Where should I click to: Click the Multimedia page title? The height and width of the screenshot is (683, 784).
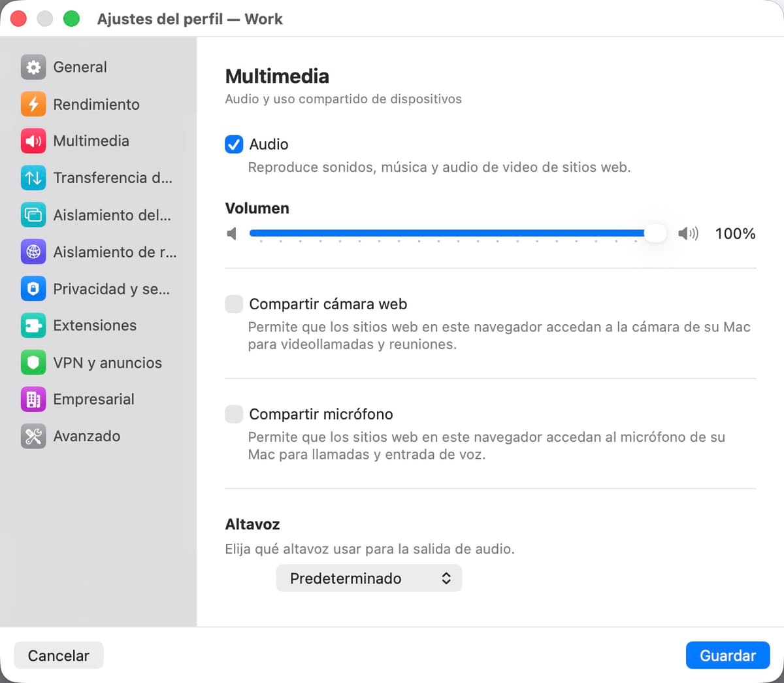tap(277, 76)
